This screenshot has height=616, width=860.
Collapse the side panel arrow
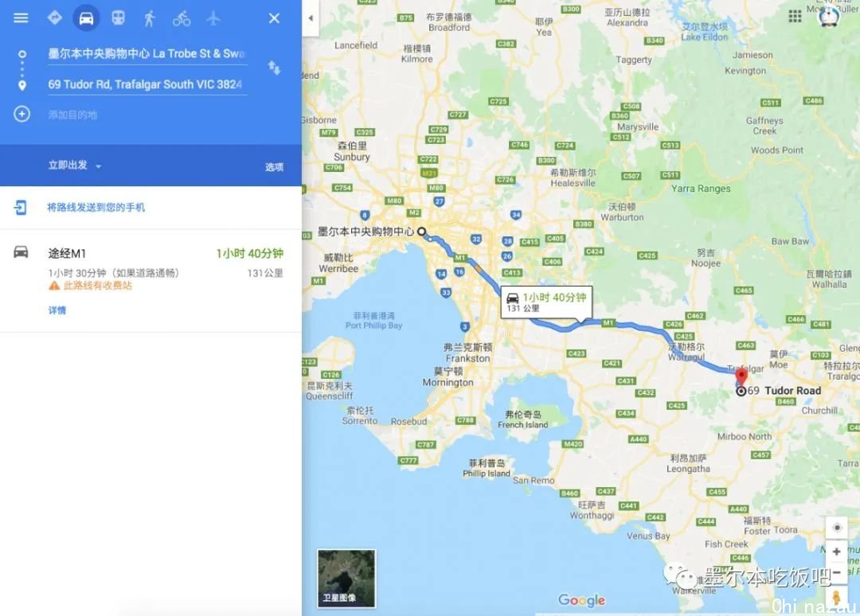311,18
